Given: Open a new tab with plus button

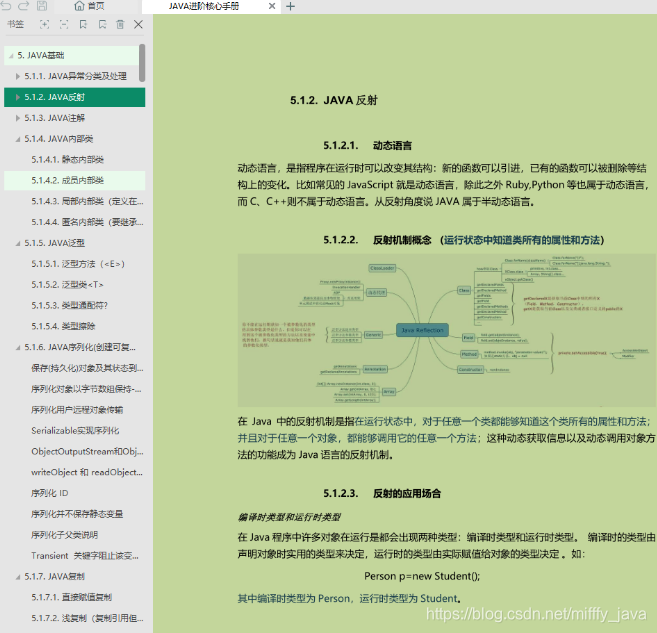Looking at the screenshot, I should pyautogui.click(x=290, y=6).
